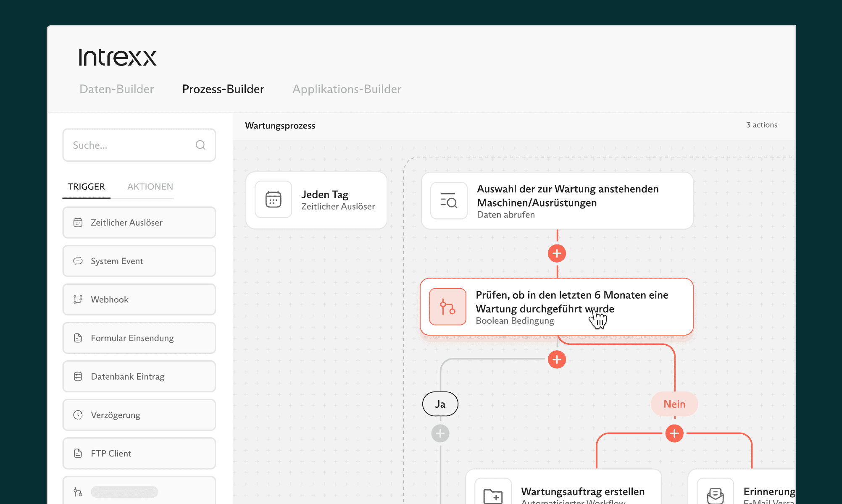Click the red branch icon on Boolean Bedingung node
Viewport: 842px width, 504px height.
447,307
